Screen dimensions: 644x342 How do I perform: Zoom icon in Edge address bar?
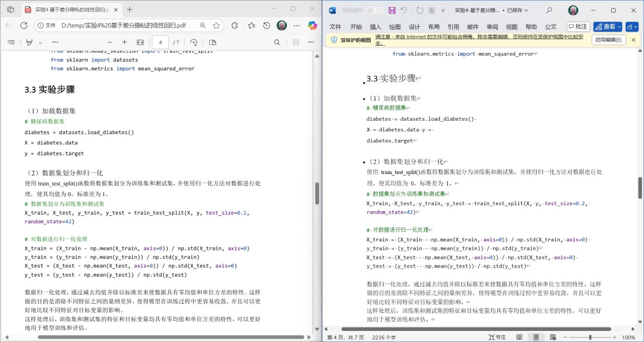tap(203, 26)
